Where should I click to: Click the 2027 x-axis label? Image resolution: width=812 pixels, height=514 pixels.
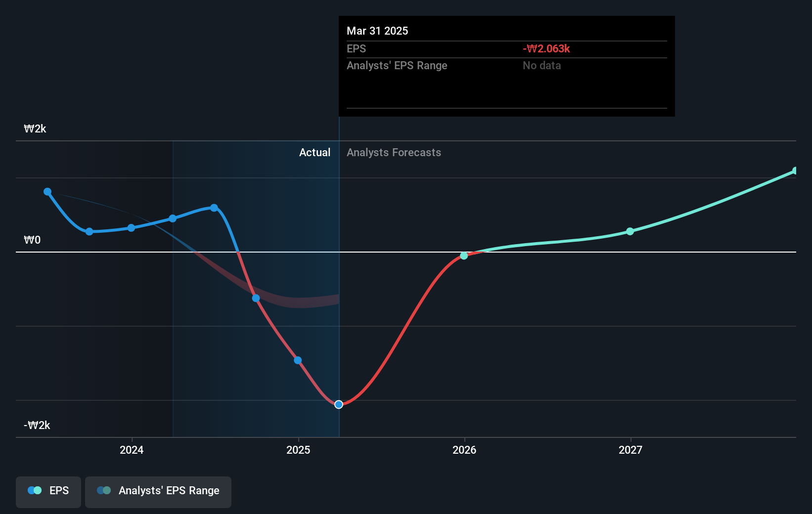[631, 450]
